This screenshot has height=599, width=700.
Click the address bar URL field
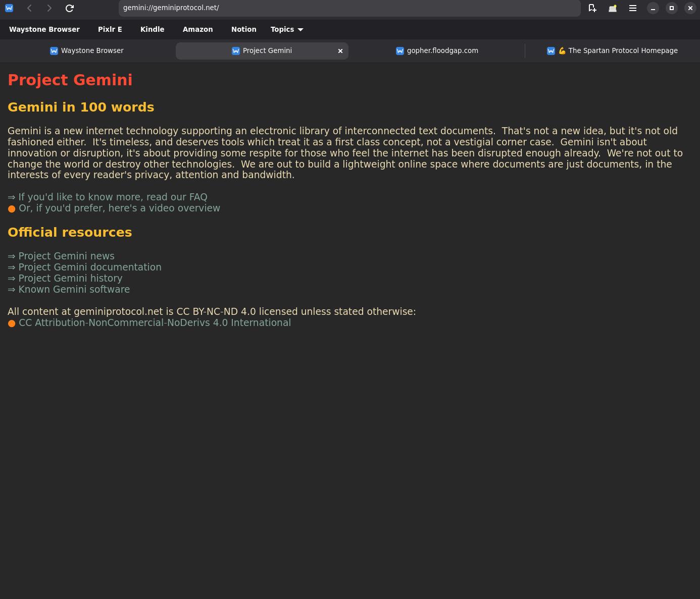tap(349, 8)
